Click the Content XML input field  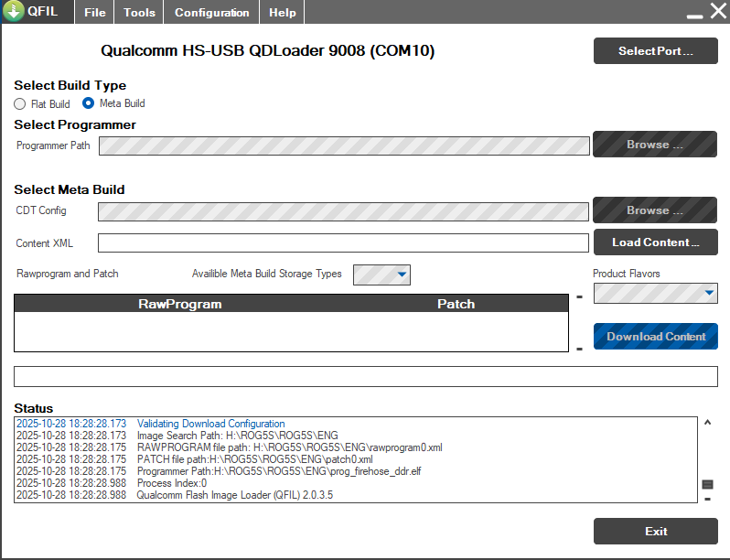pos(343,243)
